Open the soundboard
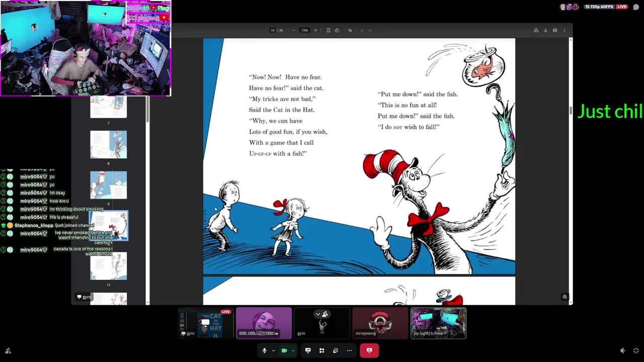This screenshot has height=362, width=644. pos(335,350)
